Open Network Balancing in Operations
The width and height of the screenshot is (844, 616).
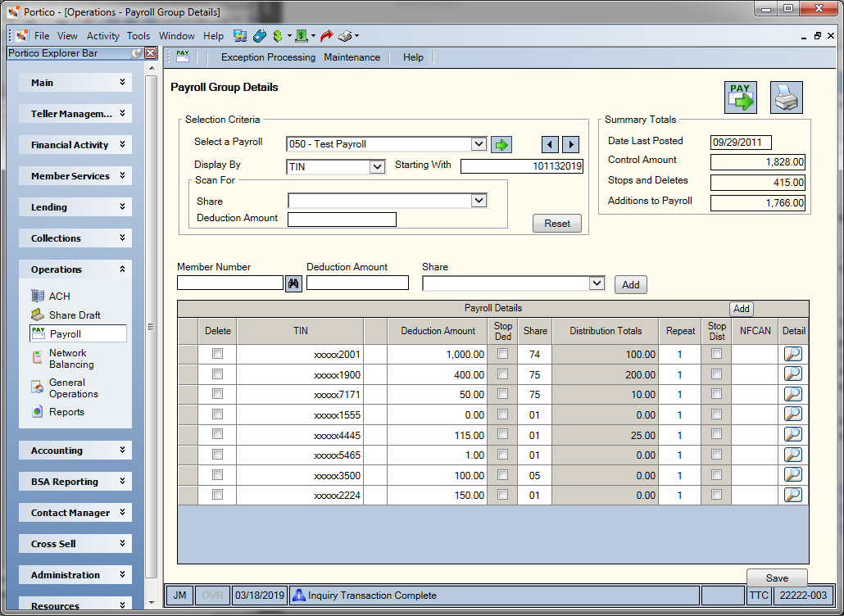point(71,359)
